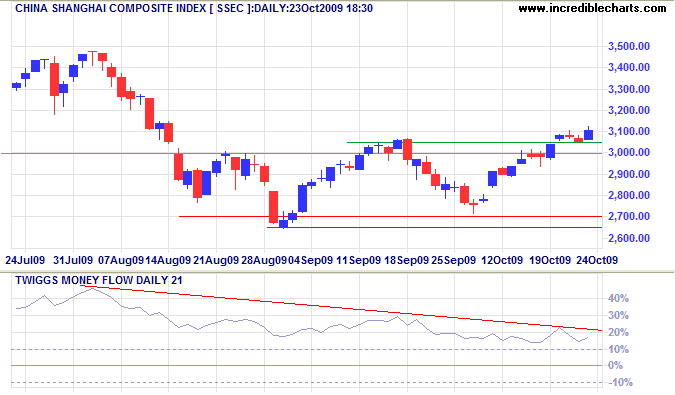Click the 11Sep09 date label
This screenshot has width=675, height=395.
(x=359, y=260)
